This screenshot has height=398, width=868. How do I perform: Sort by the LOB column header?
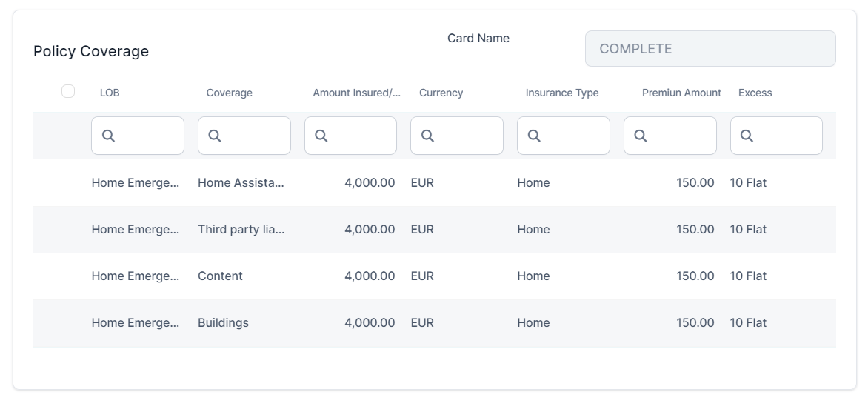click(110, 93)
